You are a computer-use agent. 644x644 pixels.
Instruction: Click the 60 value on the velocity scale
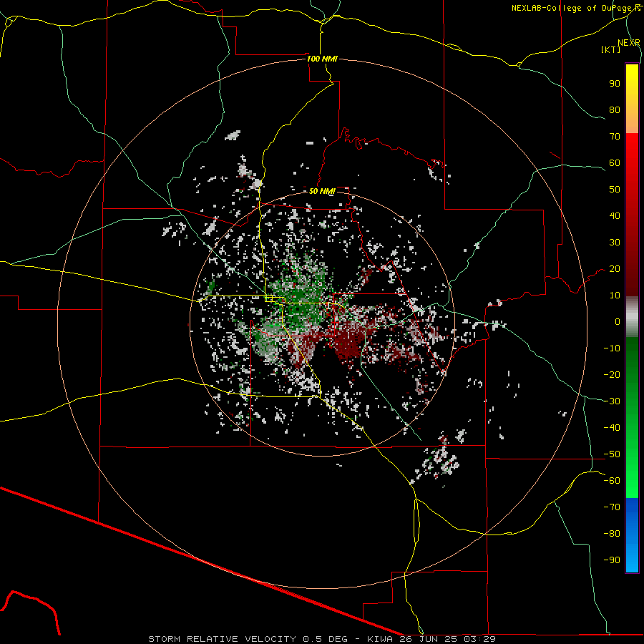pyautogui.click(x=615, y=162)
